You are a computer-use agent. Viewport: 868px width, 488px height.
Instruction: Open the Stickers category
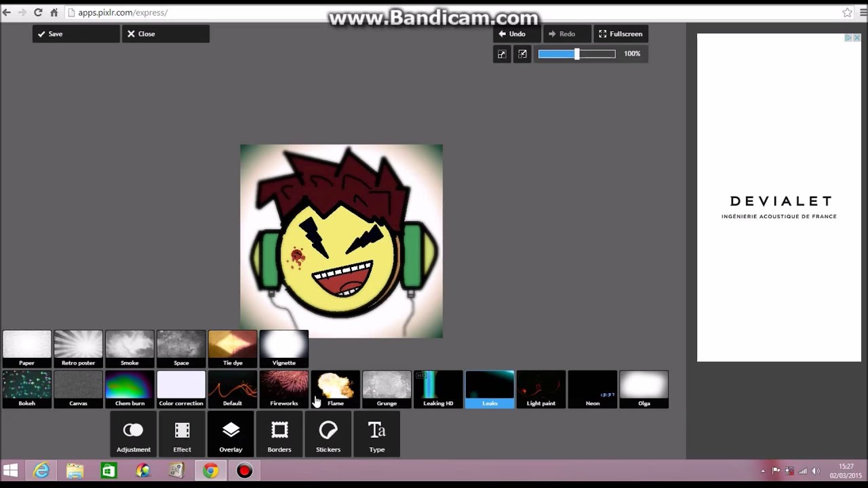328,434
